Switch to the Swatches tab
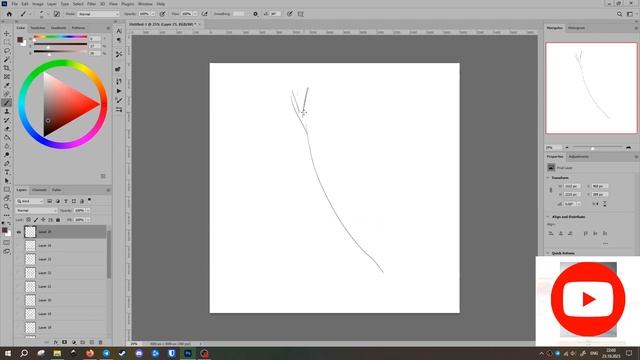The width and height of the screenshot is (640, 360). point(38,28)
